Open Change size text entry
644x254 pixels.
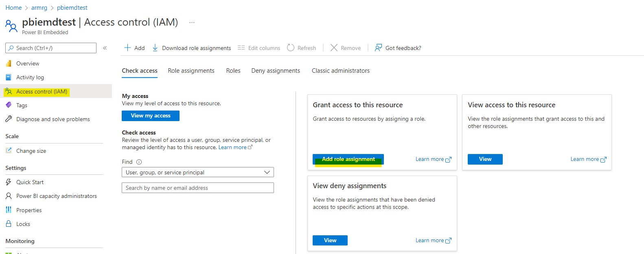(x=31, y=151)
